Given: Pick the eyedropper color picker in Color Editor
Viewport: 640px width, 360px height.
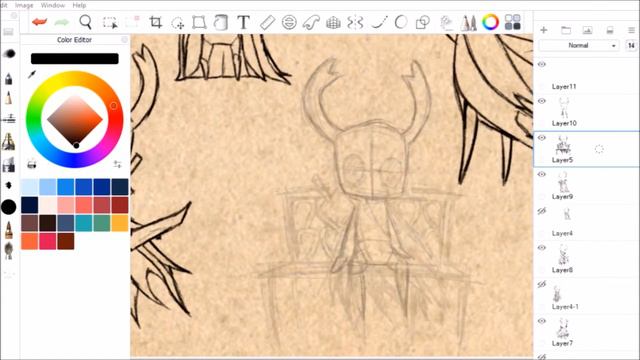Looking at the screenshot, I should pyautogui.click(x=32, y=74).
